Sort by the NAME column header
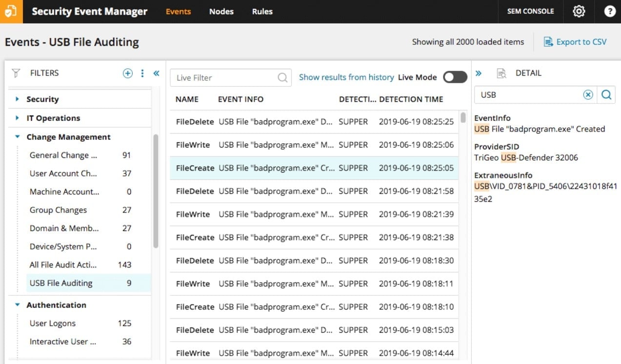Screen dimensions: 621x364 pos(187,99)
